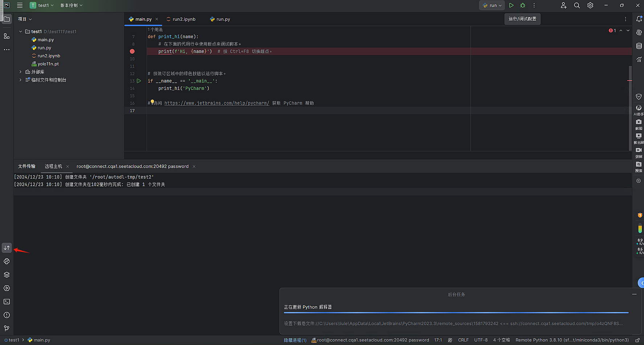Run the 'run' configuration

point(511,5)
